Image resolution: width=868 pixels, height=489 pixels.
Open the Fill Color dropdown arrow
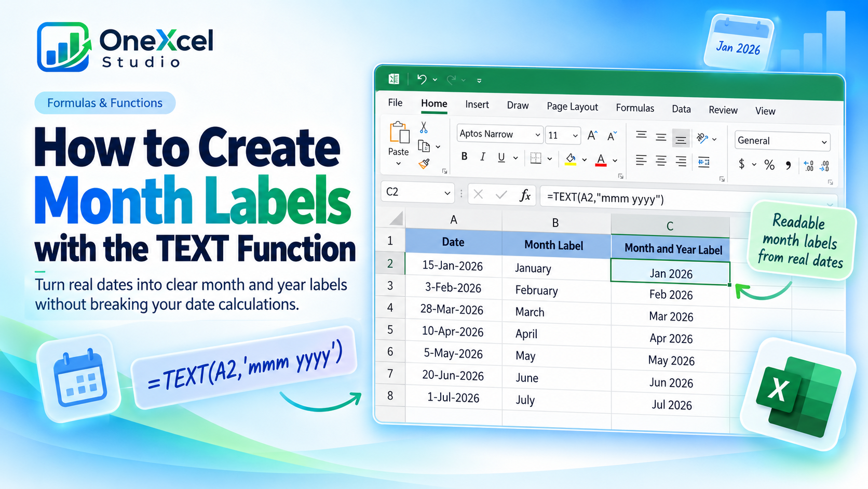point(584,160)
